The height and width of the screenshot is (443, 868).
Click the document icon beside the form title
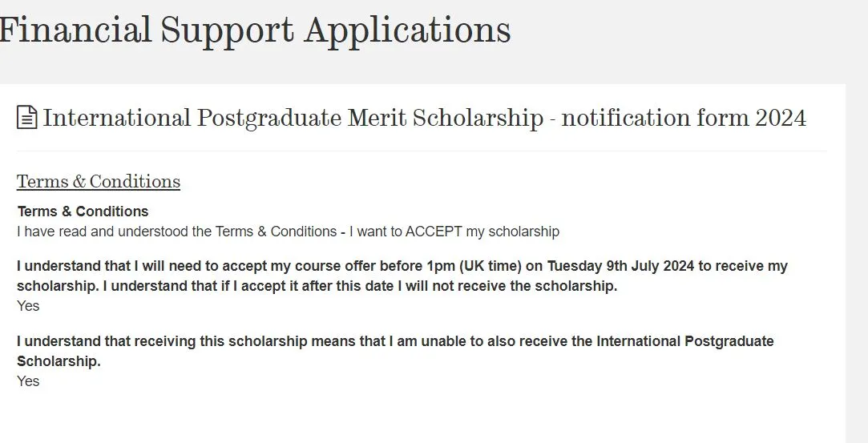tap(26, 119)
